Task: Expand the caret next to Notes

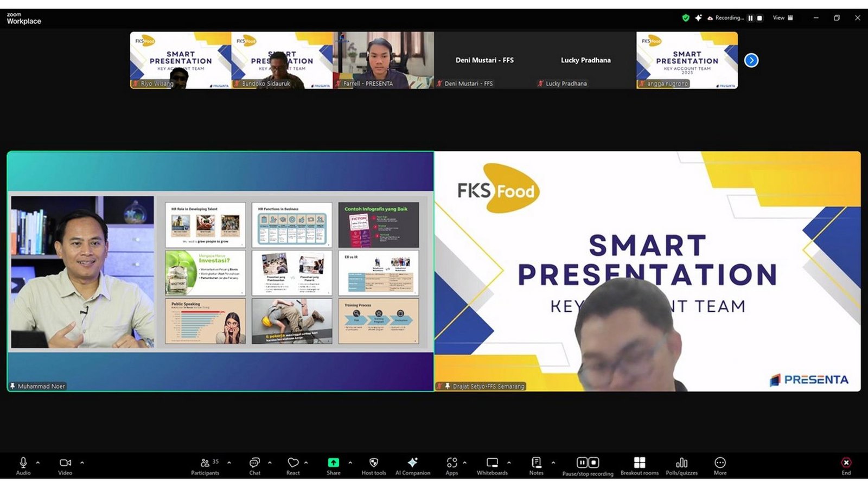Action: 553,463
